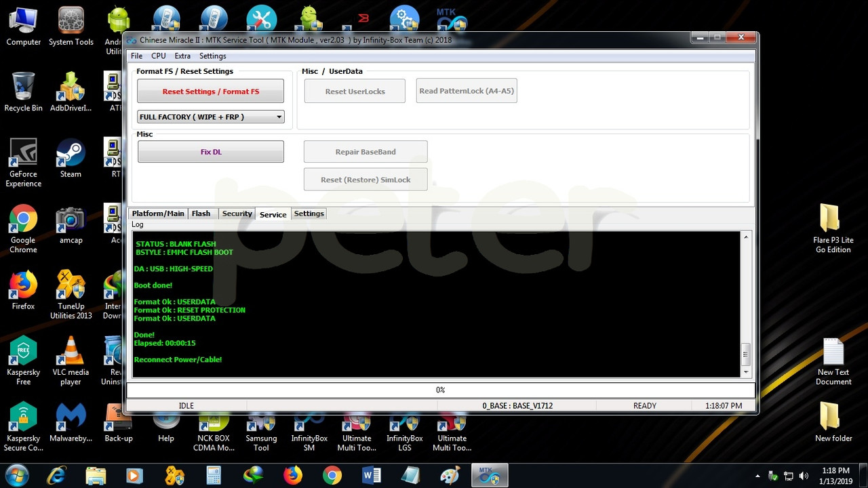The image size is (868, 488).
Task: Click the Fix DL button
Action: tap(211, 152)
